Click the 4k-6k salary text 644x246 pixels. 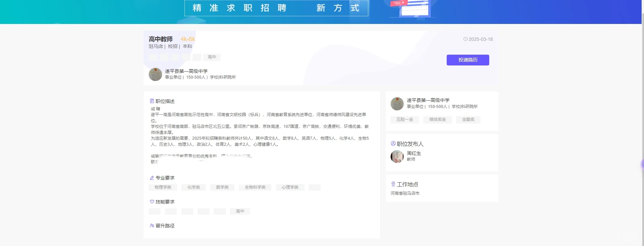pyautogui.click(x=188, y=39)
